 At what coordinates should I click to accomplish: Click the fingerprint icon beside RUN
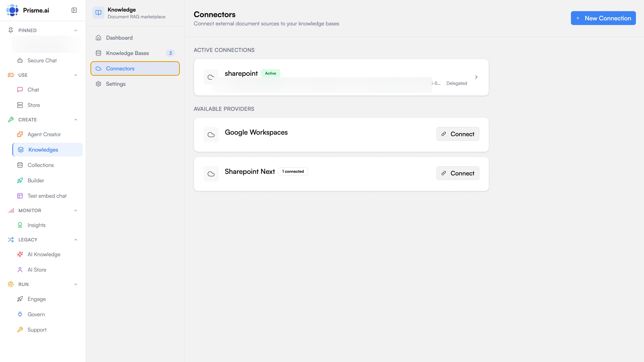pos(11,284)
